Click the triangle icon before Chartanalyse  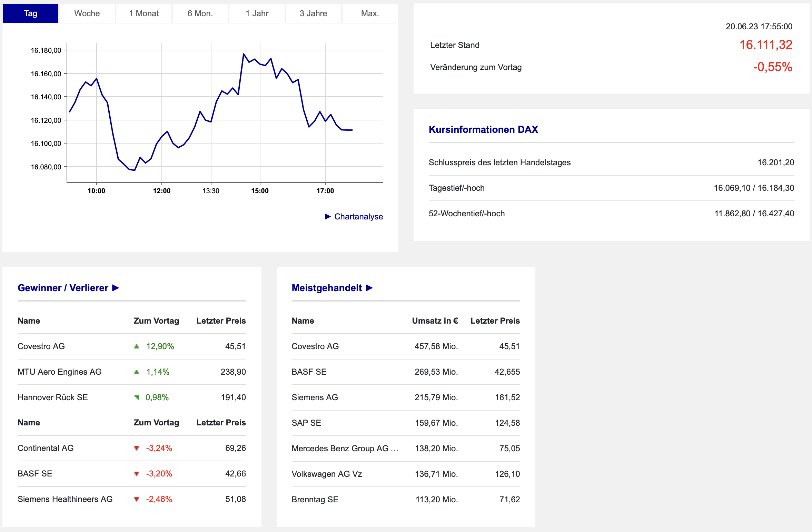tap(328, 217)
